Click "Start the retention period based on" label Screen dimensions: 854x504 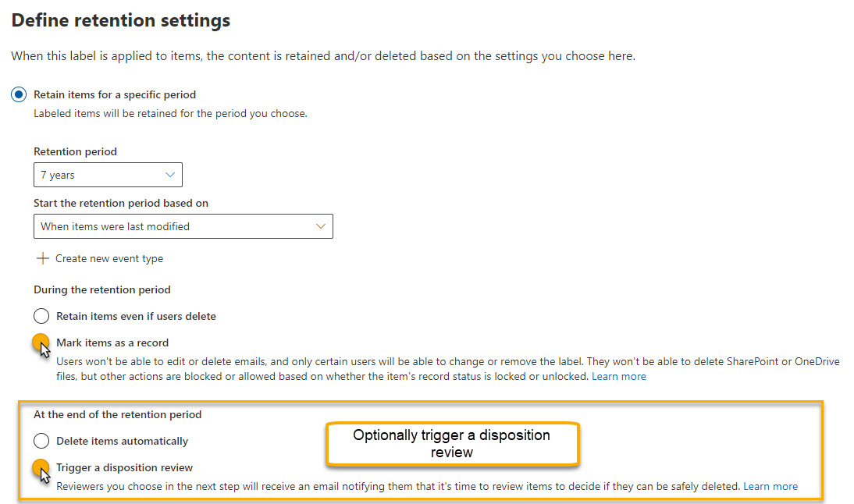click(121, 203)
